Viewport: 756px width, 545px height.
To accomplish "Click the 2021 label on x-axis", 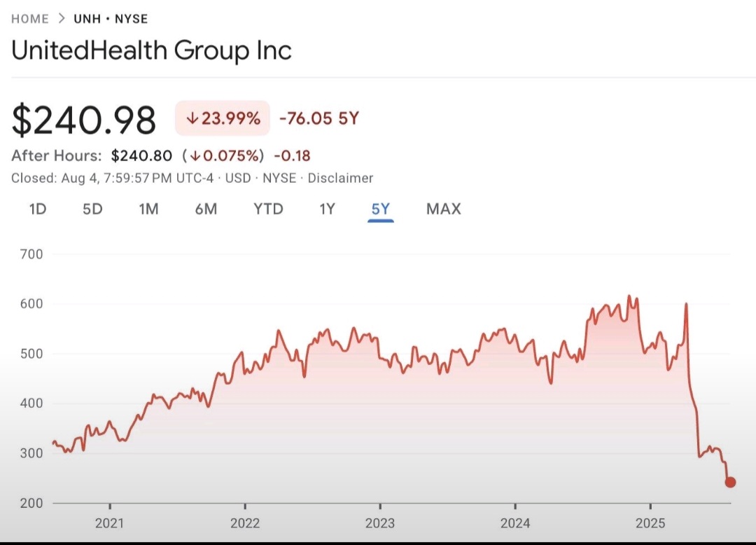I will [x=109, y=523].
